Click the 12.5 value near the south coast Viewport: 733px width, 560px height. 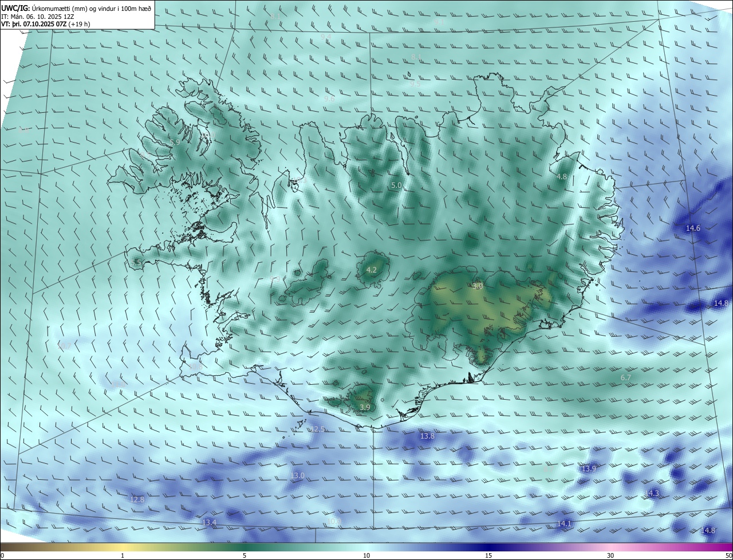pyautogui.click(x=317, y=429)
